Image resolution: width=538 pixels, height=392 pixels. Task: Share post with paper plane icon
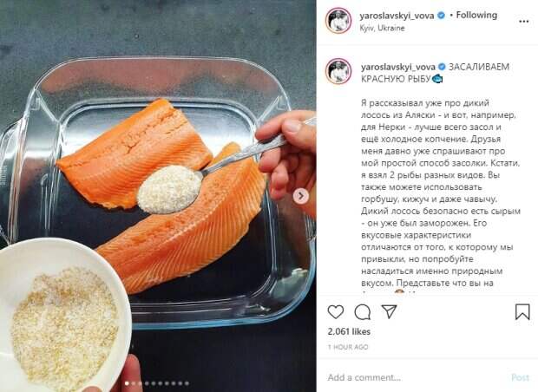coord(389,311)
